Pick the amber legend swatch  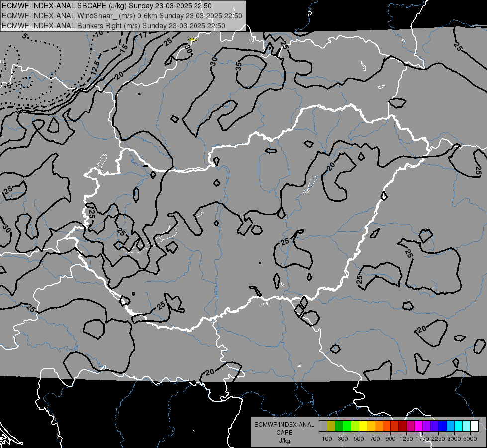pos(371,426)
